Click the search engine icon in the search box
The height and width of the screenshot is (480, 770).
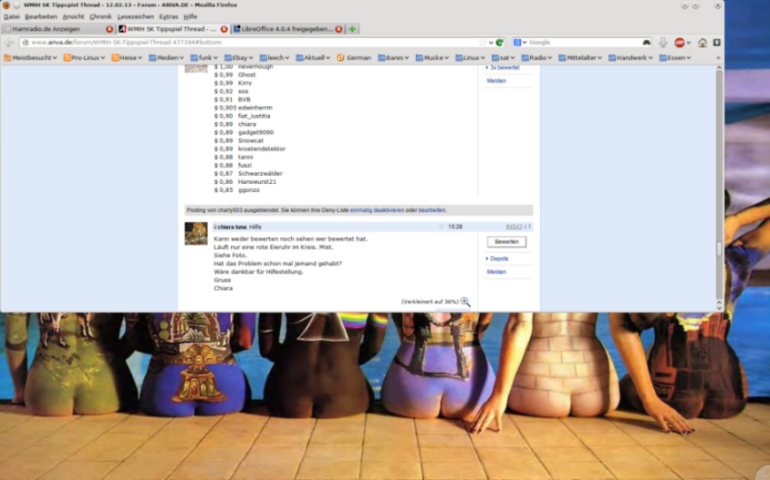click(x=517, y=43)
